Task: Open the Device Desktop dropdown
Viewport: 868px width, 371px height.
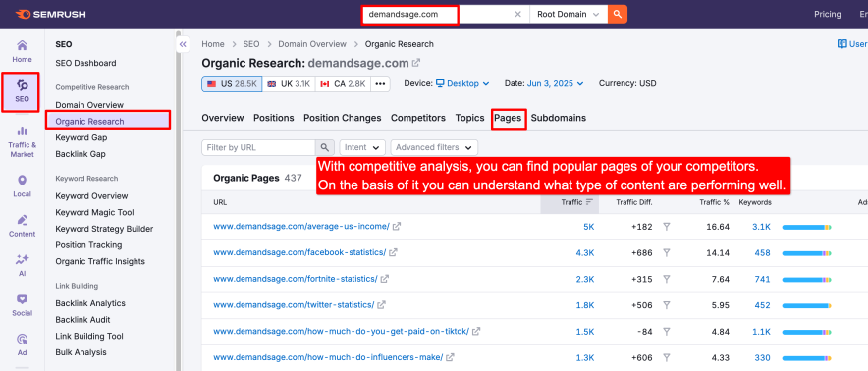Action: [x=462, y=84]
